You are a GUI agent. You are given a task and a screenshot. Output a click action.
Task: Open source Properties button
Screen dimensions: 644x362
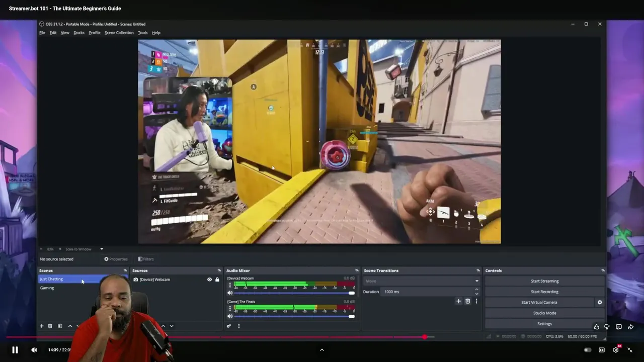(x=116, y=259)
